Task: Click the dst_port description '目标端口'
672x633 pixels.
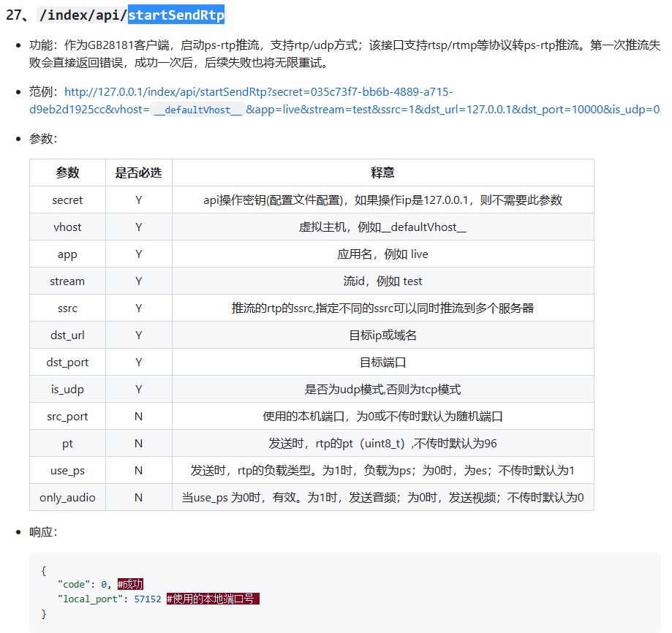Action: pyautogui.click(x=382, y=363)
